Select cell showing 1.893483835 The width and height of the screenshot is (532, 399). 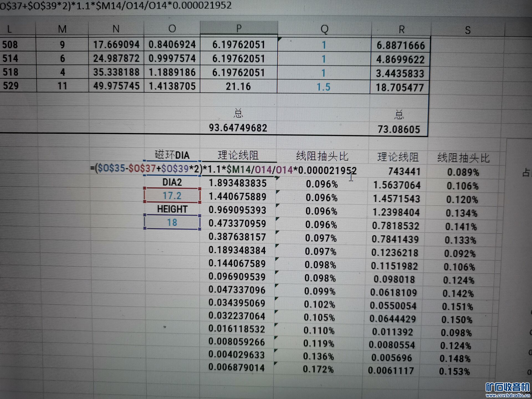click(237, 183)
